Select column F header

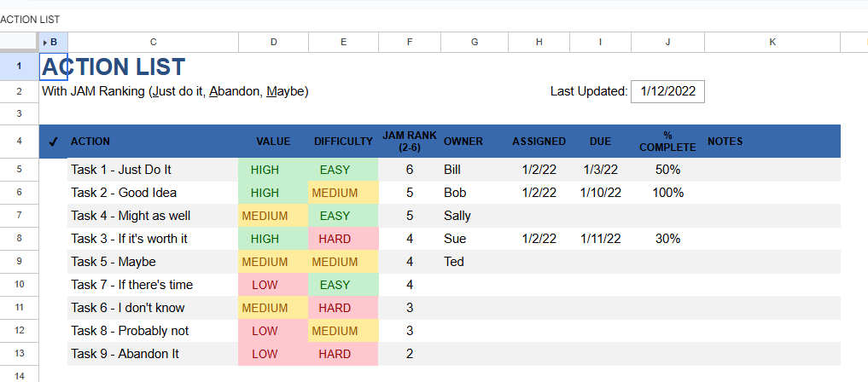410,42
